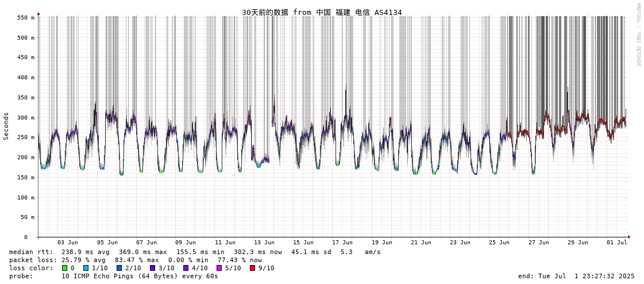Image resolution: width=644 pixels, height=284 pixels.
Task: Click the '302.3 ms now' value
Action: 258,252
